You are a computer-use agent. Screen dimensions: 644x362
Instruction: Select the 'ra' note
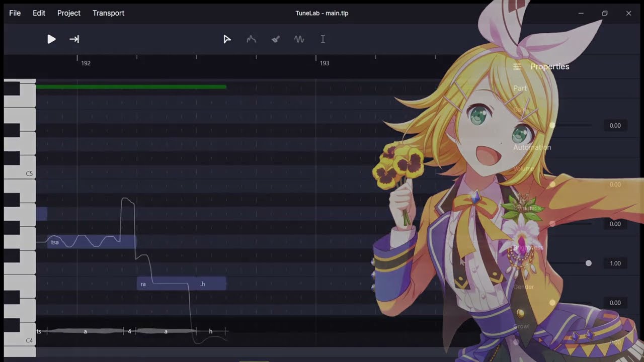coord(166,284)
